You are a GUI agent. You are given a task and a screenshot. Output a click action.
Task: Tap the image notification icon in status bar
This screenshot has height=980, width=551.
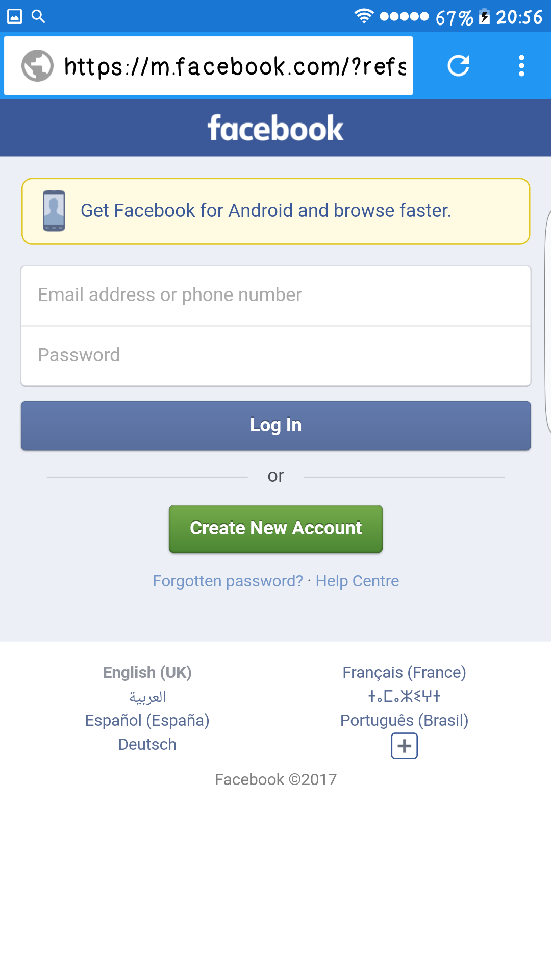pos(14,17)
